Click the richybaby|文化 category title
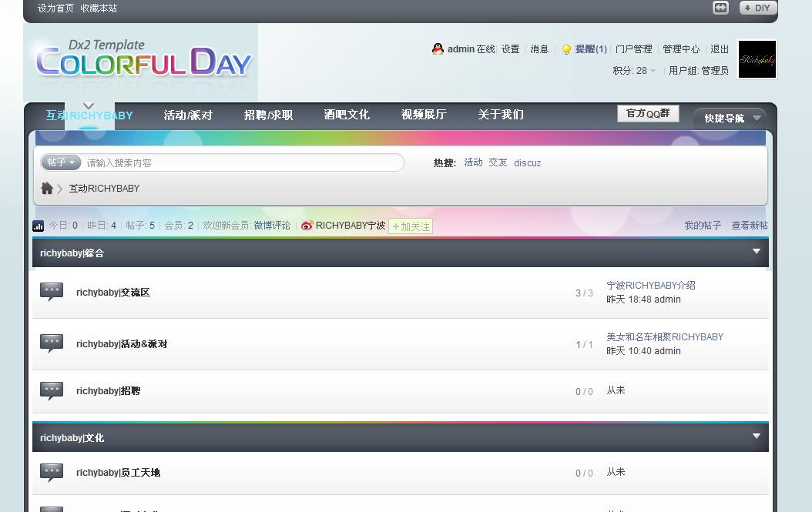 point(72,438)
